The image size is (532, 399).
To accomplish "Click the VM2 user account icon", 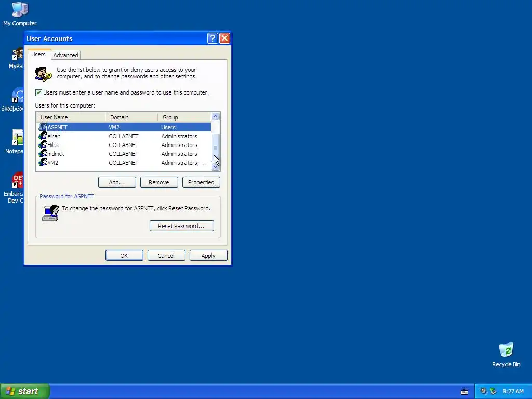I will coord(43,162).
